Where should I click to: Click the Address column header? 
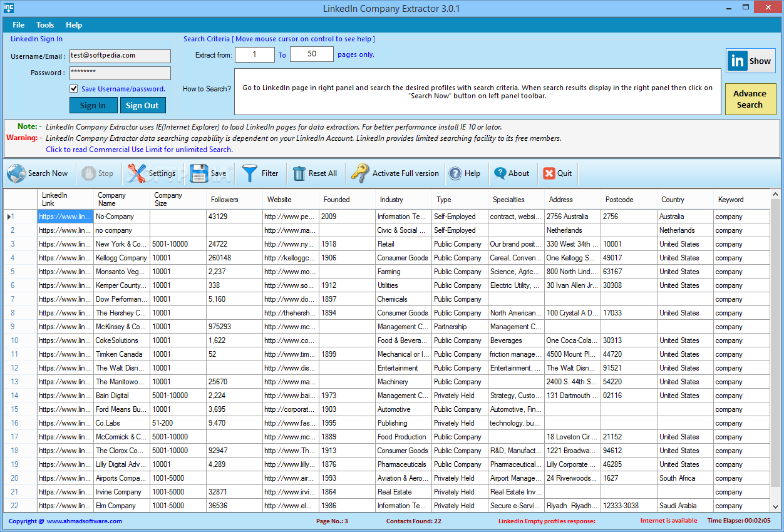coord(572,199)
